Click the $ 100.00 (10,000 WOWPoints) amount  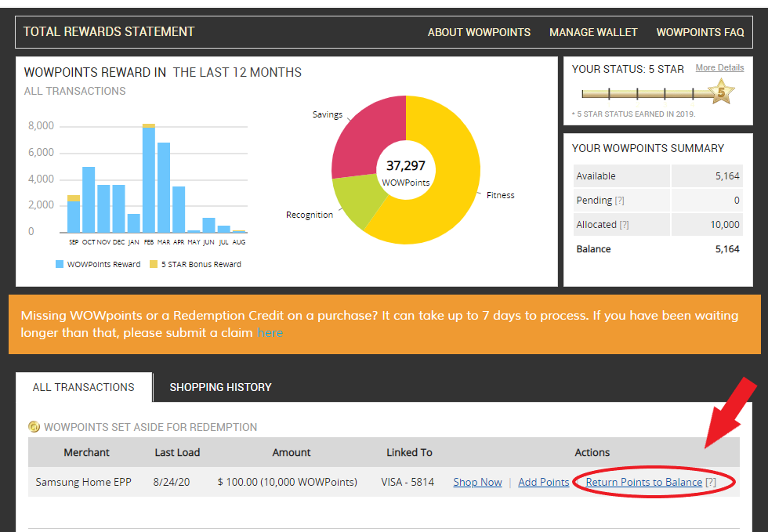coord(288,482)
